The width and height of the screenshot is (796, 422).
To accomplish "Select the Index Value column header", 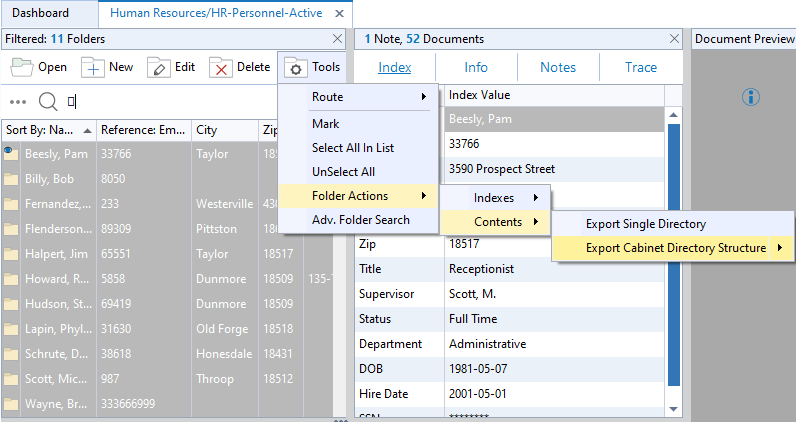I will tap(554, 95).
